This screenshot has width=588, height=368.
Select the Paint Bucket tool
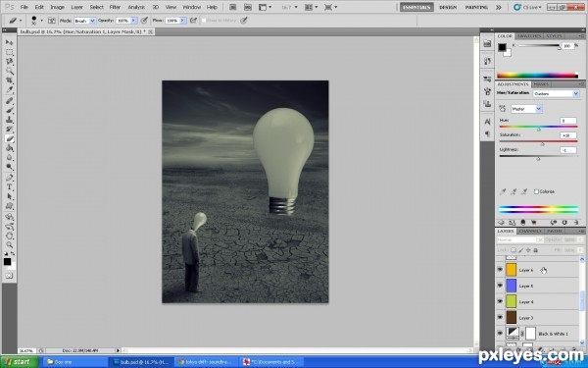click(x=10, y=148)
